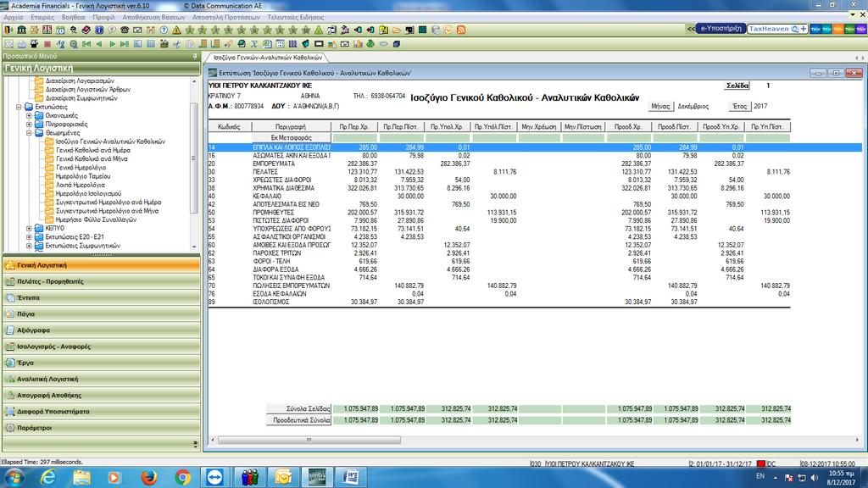Click the yellow warning triangle icon
Screen dimensions: 868x488
pos(176,30)
